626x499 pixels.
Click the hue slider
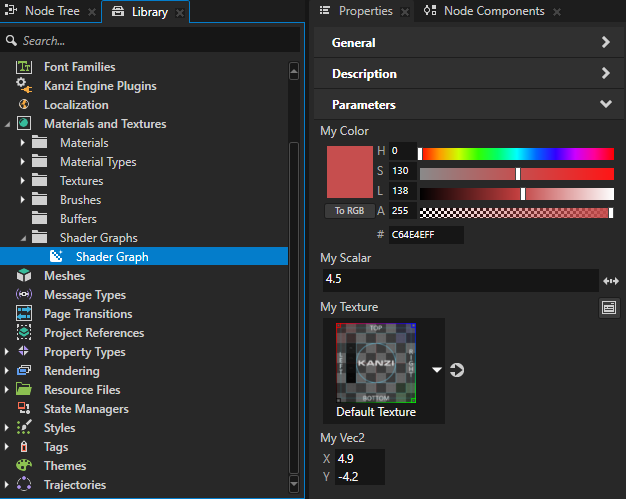517,154
